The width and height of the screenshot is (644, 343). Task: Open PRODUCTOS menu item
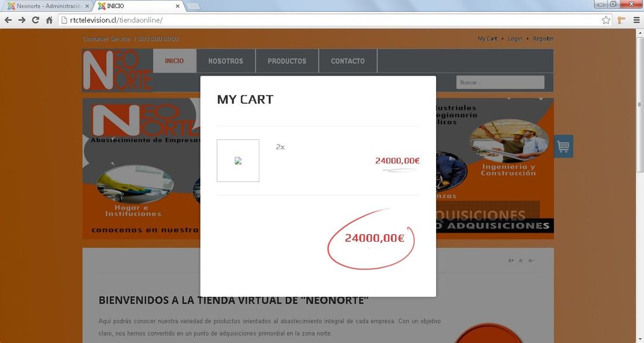tap(287, 61)
